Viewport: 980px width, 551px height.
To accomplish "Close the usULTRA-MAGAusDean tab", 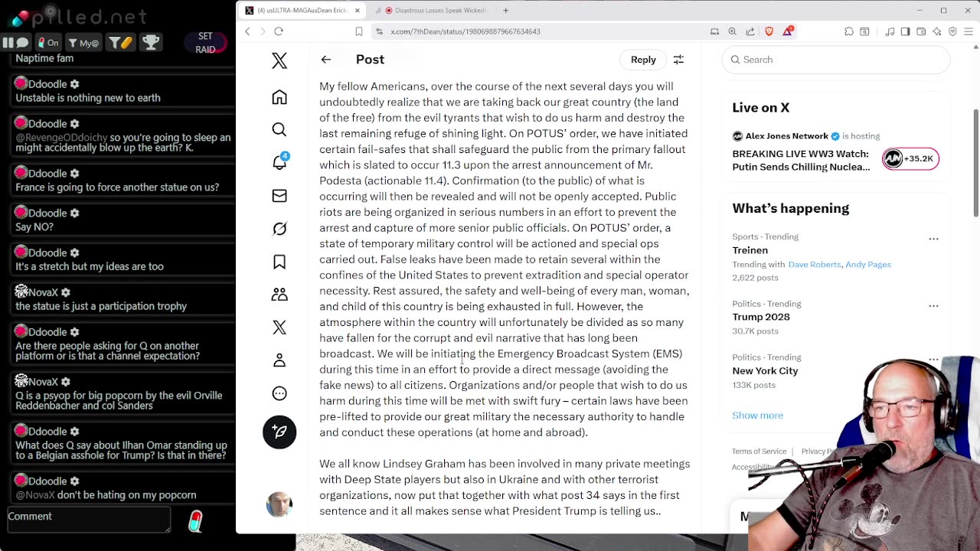I will pos(357,11).
